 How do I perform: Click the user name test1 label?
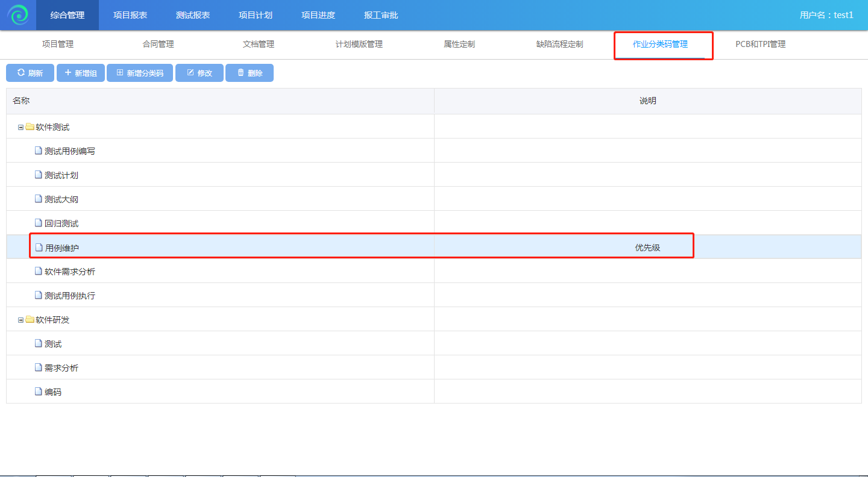(826, 15)
